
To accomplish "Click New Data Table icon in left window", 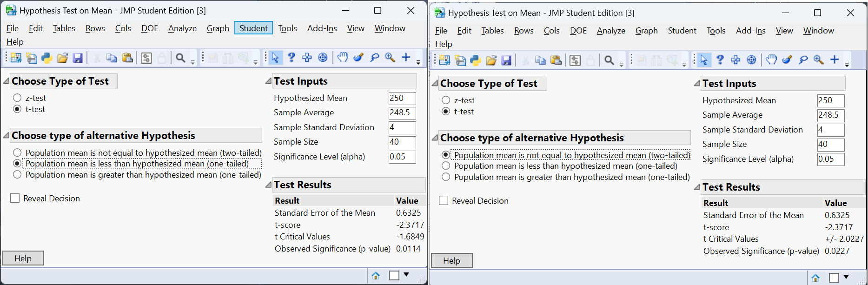I will tap(16, 58).
